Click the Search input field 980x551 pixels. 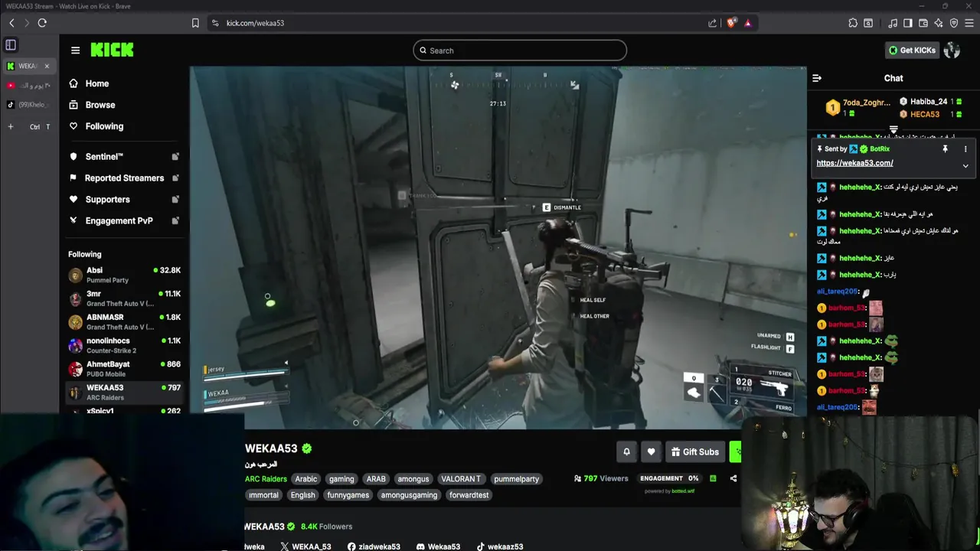pos(520,51)
